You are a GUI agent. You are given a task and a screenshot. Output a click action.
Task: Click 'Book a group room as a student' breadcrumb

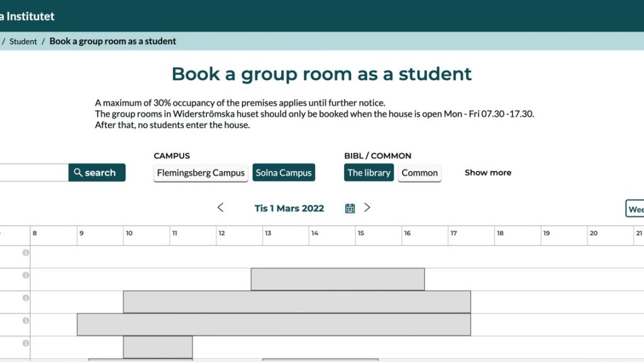[x=113, y=41]
